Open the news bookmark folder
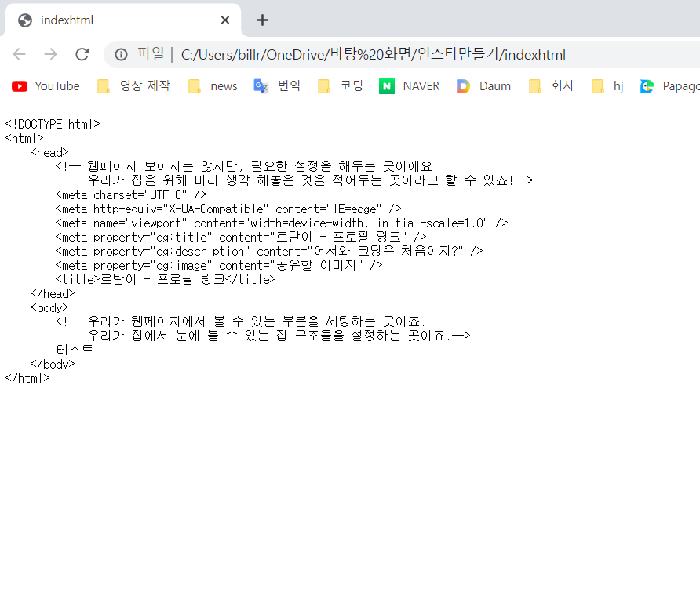Screen dimensions: 700x592 coord(213,85)
